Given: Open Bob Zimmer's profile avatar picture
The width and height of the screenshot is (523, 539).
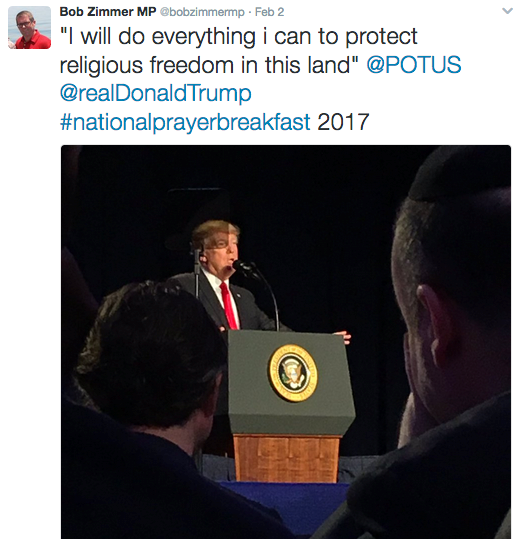Looking at the screenshot, I should click(30, 28).
